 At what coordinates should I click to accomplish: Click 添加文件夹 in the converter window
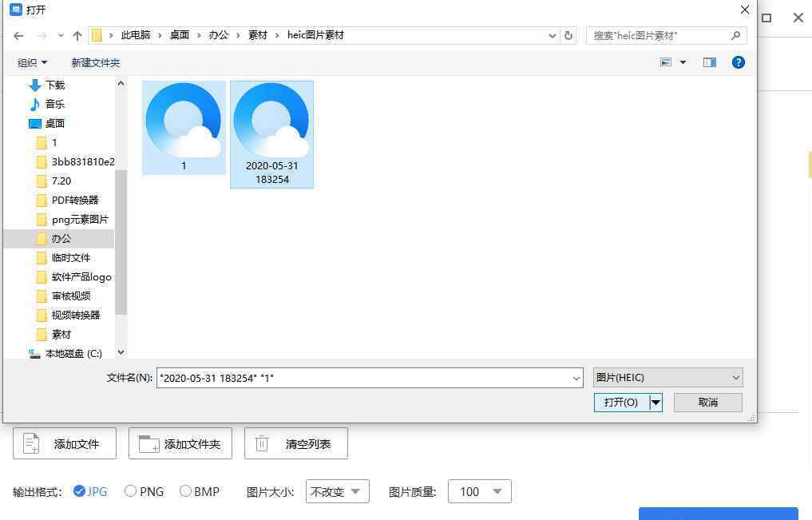180,444
